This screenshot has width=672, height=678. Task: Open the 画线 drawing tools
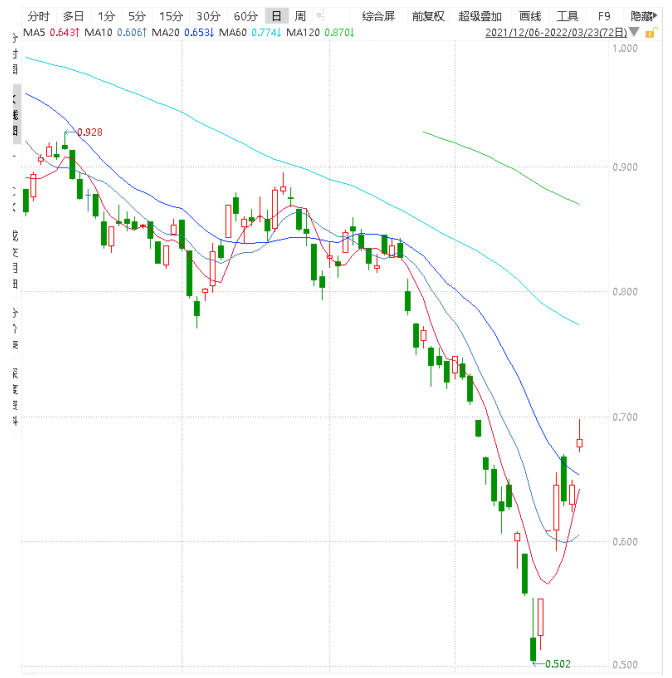(530, 16)
